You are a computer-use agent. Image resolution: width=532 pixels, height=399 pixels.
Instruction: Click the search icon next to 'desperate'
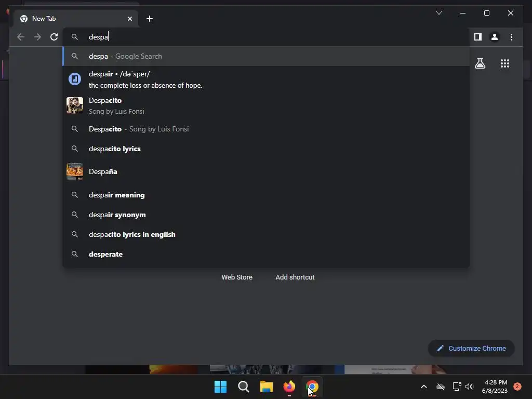pos(75,254)
